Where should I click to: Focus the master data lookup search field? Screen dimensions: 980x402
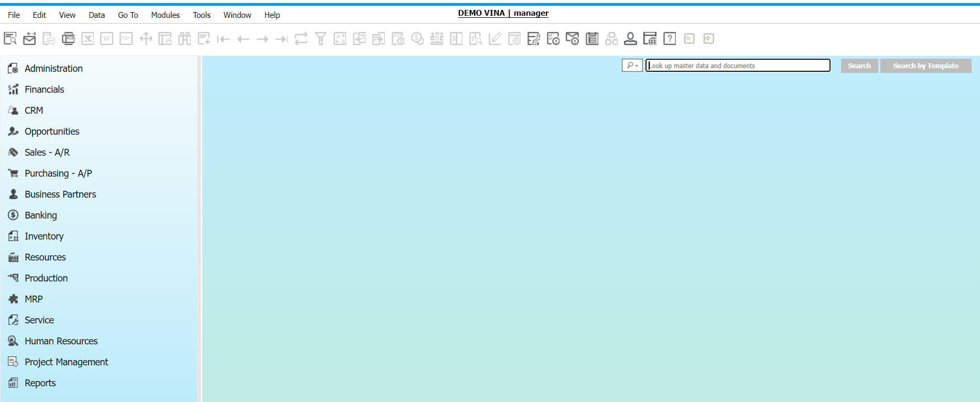coord(737,66)
